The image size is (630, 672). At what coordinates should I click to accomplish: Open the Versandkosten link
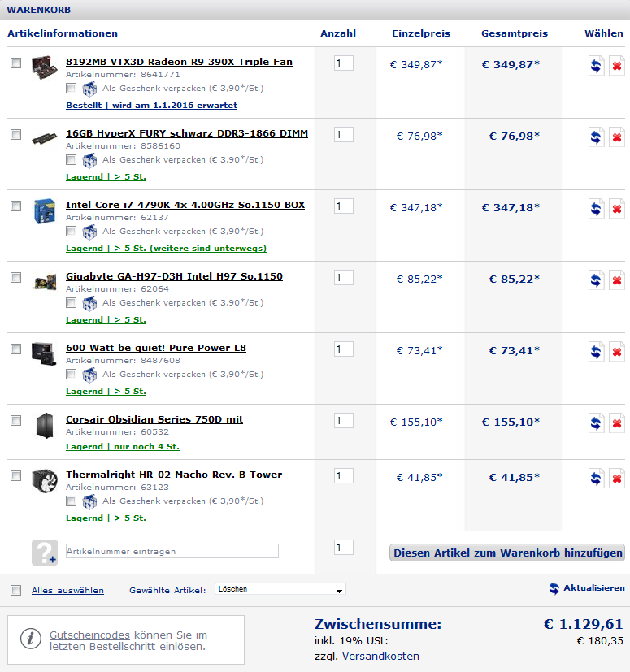click(x=380, y=656)
